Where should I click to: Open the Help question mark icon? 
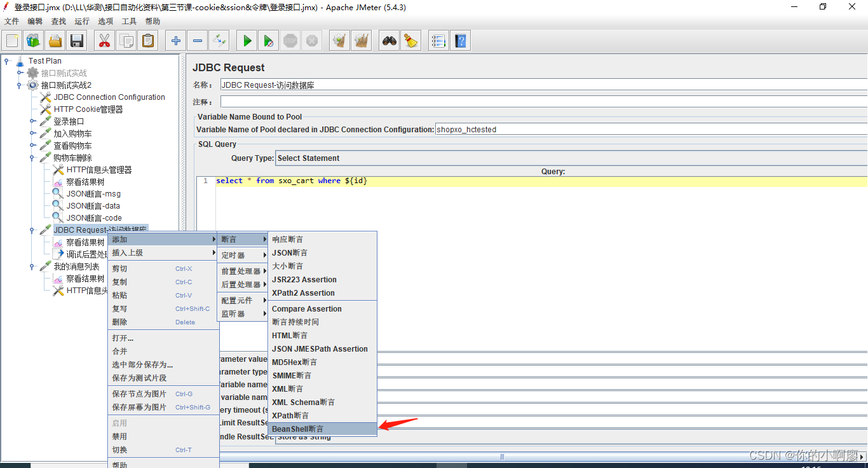[461, 41]
